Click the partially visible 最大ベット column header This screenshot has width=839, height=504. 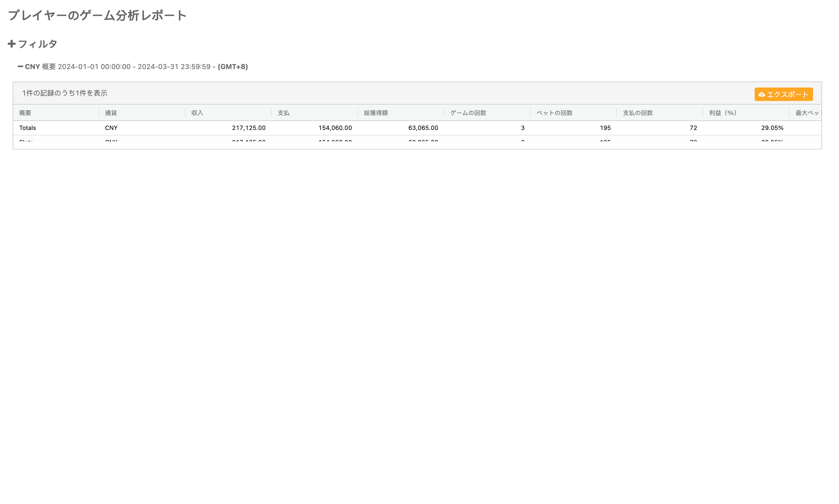807,113
